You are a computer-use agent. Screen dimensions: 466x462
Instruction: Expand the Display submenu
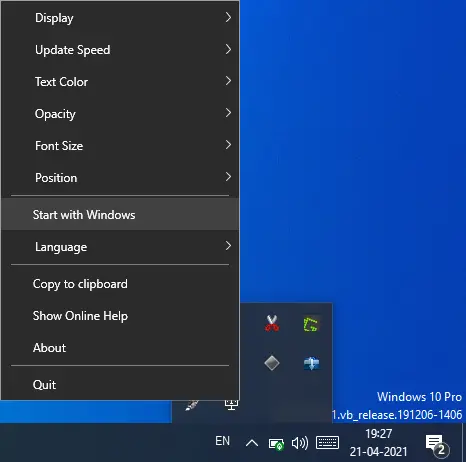pos(120,18)
